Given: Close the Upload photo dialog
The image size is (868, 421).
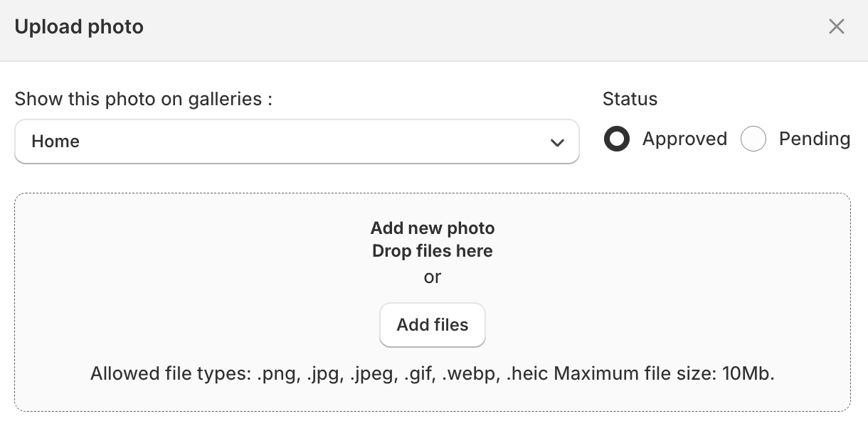Looking at the screenshot, I should (x=837, y=27).
